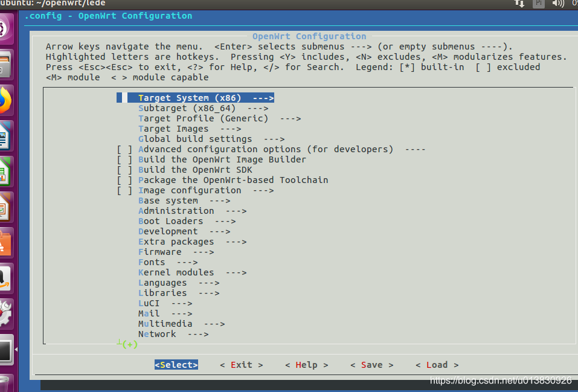This screenshot has width=578, height=392.
Task: Select the Firmware menu entry
Action: [x=176, y=252]
